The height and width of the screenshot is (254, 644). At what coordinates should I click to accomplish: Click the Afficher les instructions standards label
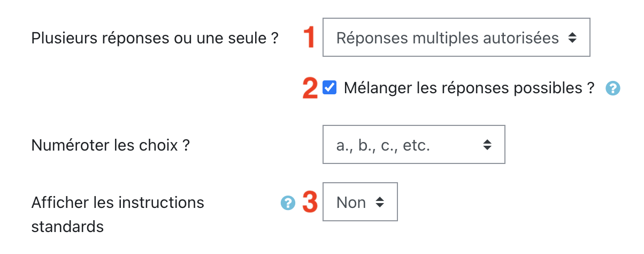118,203
